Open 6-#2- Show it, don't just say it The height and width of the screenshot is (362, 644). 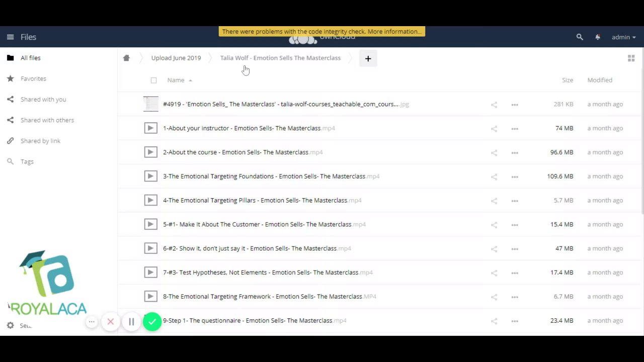click(257, 248)
